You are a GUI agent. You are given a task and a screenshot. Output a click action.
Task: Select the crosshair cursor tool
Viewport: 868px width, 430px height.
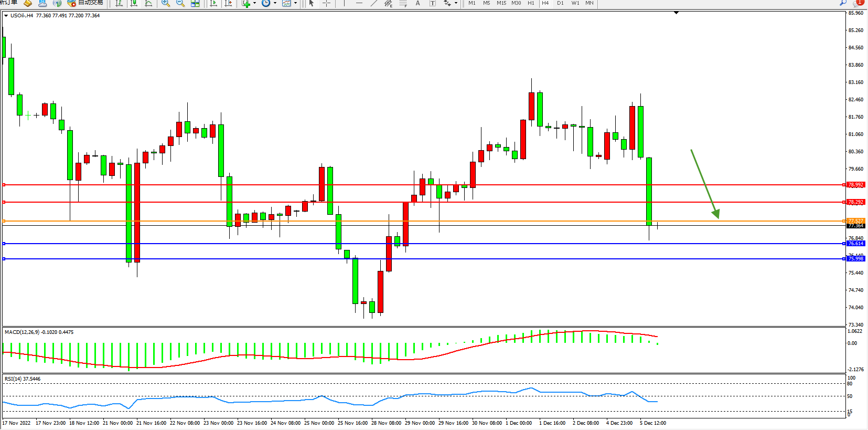coord(326,3)
